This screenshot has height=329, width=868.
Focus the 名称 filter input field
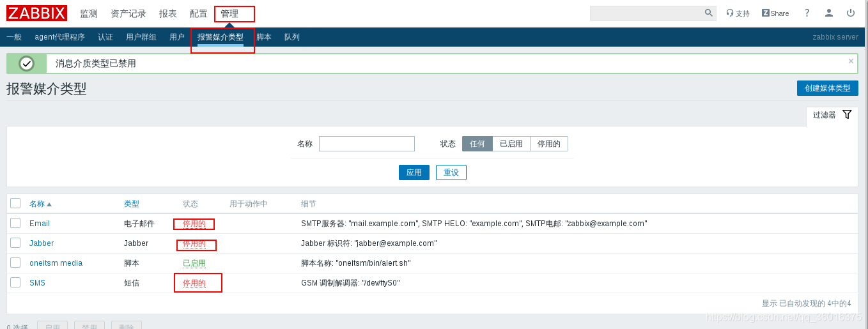click(367, 144)
